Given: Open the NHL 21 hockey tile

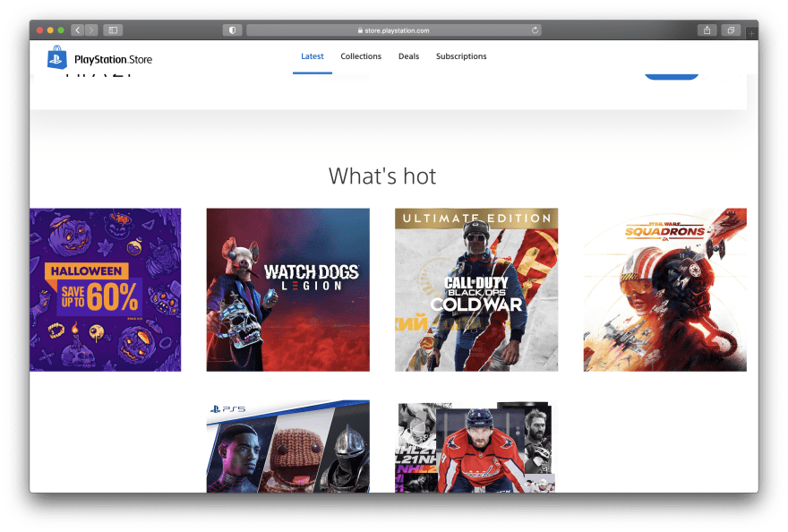Looking at the screenshot, I should click(476, 446).
